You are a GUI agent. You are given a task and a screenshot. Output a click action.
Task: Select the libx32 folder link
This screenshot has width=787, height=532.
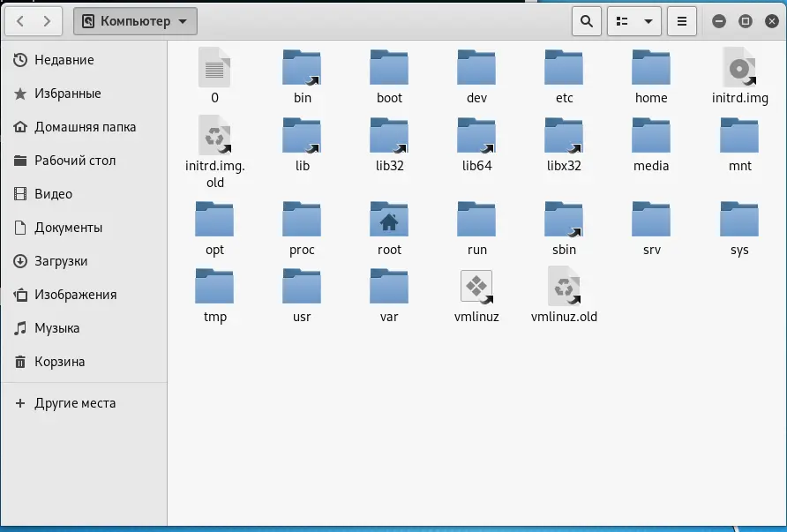click(564, 144)
